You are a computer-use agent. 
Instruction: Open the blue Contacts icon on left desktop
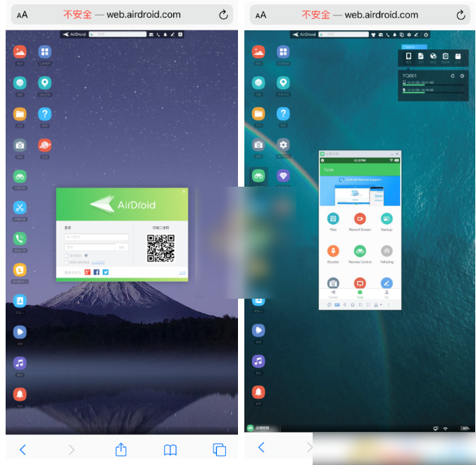[20, 301]
